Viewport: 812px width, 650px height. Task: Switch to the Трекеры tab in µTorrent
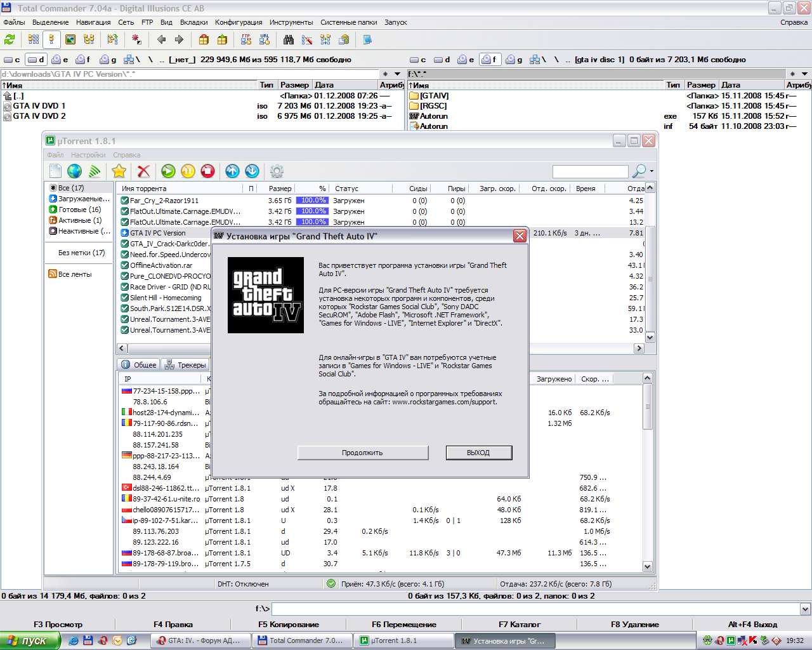(x=185, y=365)
